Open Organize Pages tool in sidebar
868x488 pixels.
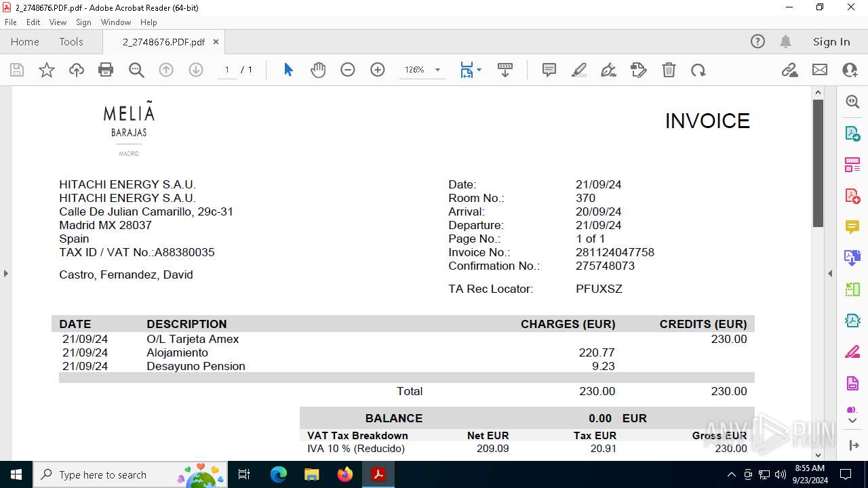coord(852,164)
